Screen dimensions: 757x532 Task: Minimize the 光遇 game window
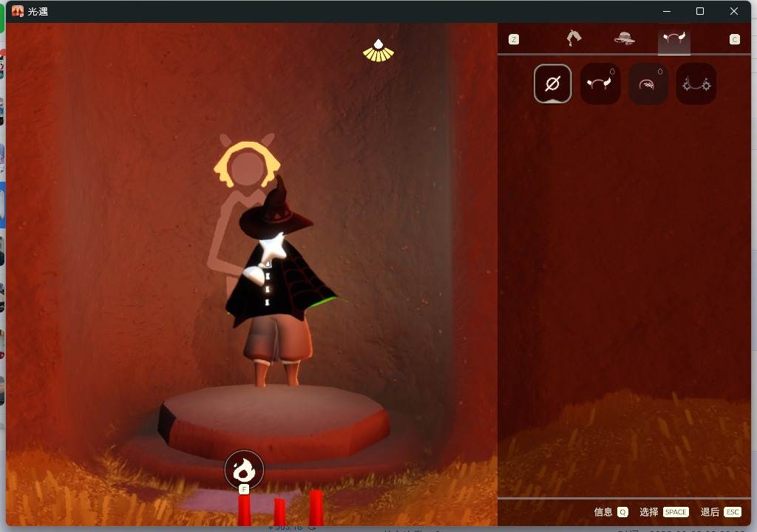[667, 11]
